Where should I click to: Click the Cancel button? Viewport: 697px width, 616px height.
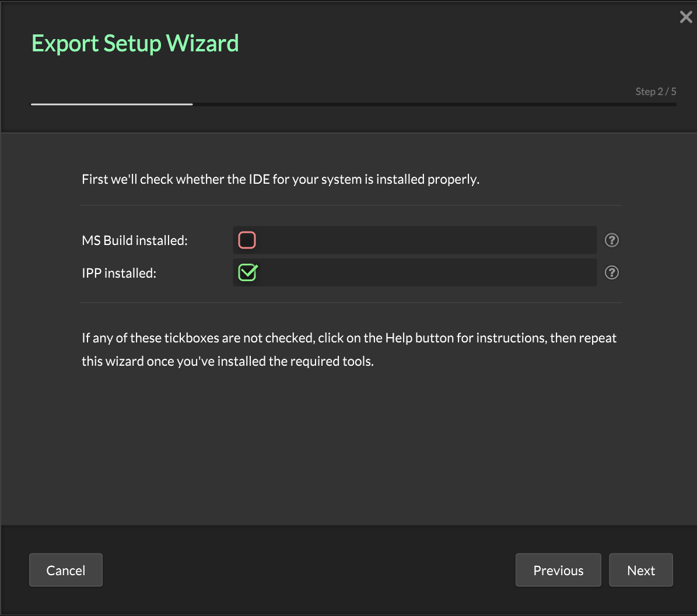coord(66,570)
